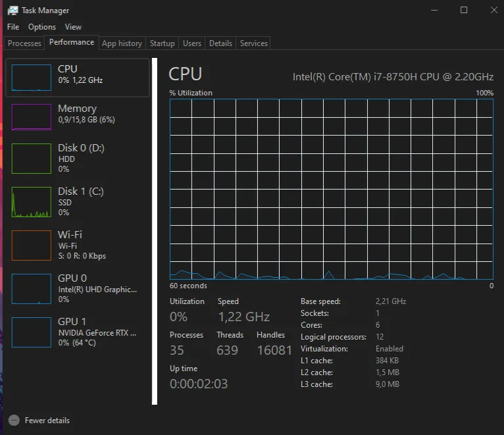Go to the Startup tab
The width and height of the screenshot is (504, 435).
pos(163,43)
